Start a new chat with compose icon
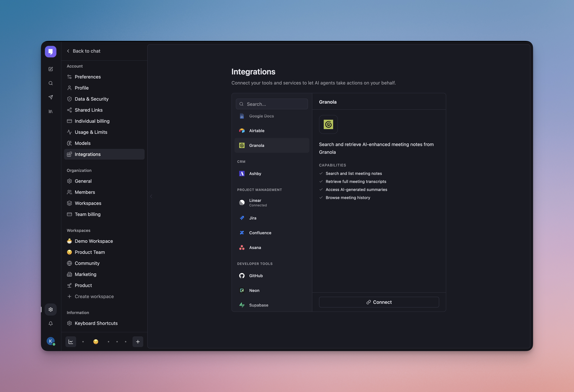 point(51,69)
